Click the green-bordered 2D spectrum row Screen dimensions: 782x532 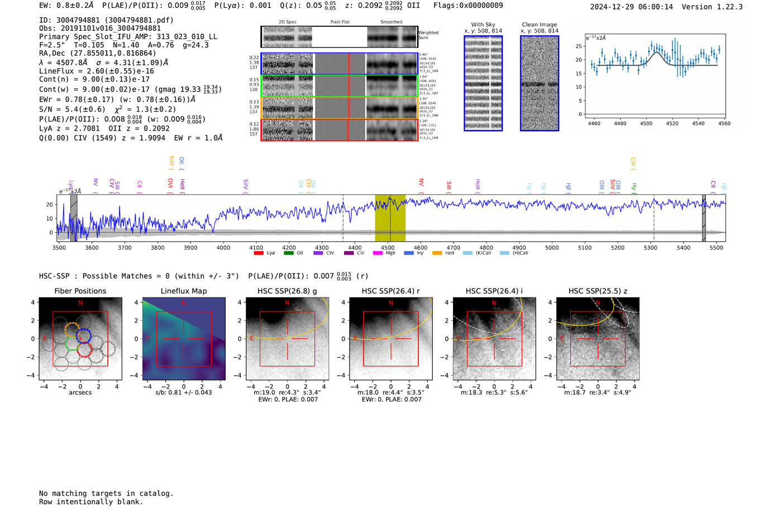click(340, 86)
